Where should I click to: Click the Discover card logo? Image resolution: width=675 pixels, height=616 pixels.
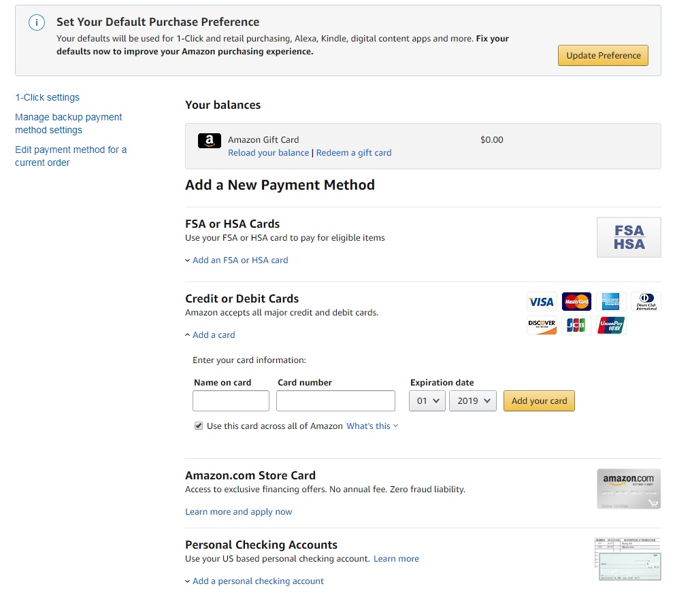(542, 326)
